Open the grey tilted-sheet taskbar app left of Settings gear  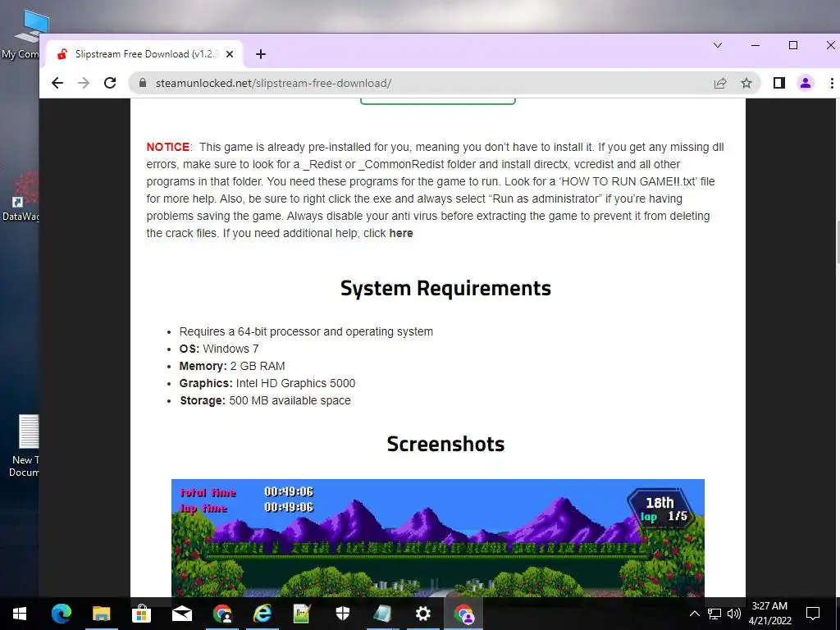[382, 614]
